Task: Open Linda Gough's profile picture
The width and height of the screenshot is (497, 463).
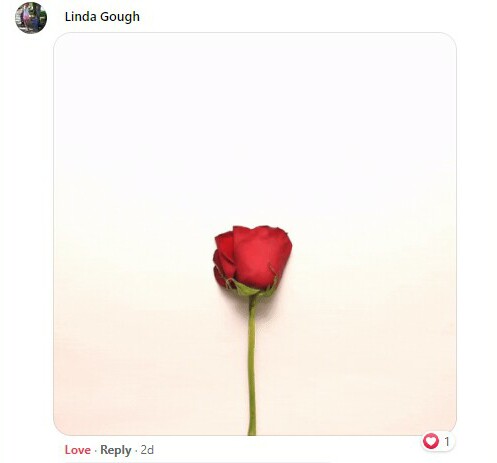Action: (x=31, y=18)
